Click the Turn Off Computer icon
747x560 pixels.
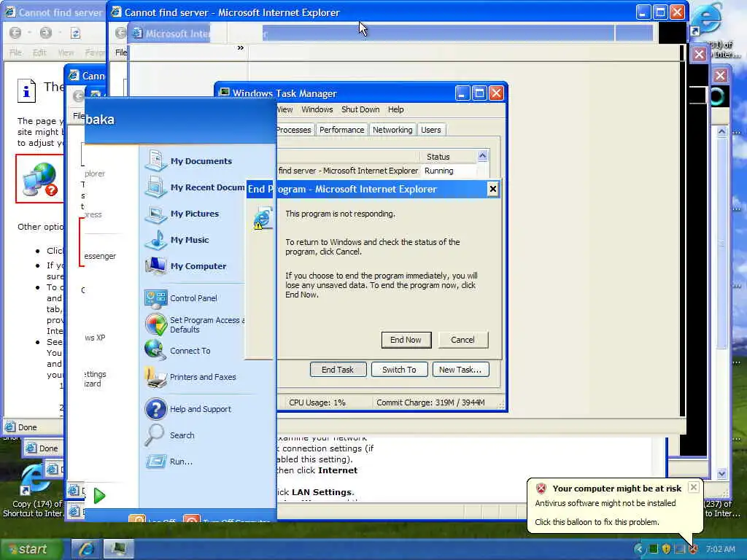(x=192, y=518)
